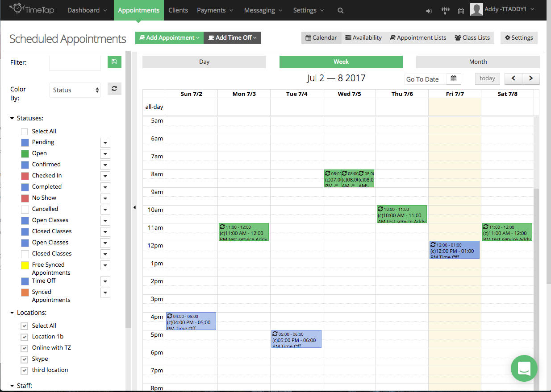Image resolution: width=551 pixels, height=392 pixels.
Task: Open the Clients menu item
Action: click(178, 10)
